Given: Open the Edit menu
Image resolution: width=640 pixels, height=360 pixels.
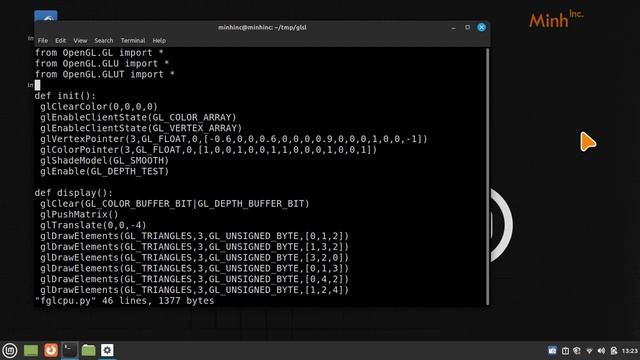Looking at the screenshot, I should [x=60, y=40].
